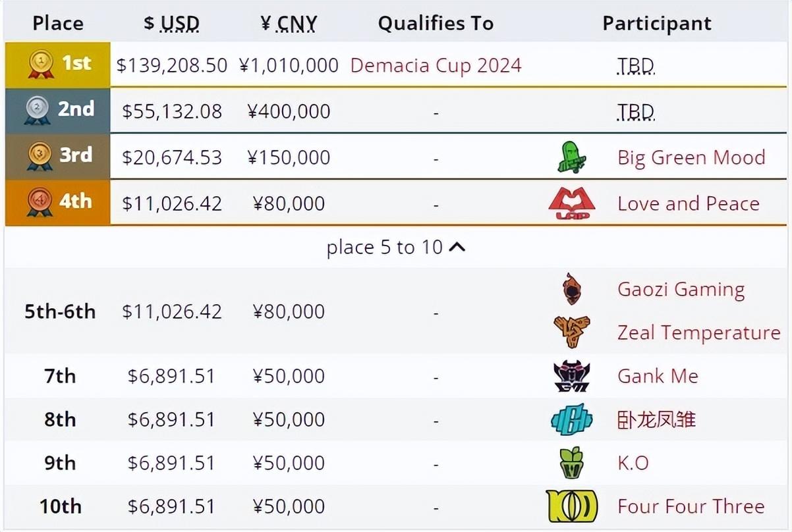This screenshot has height=532, width=792.
Task: Click the Zeal Temperature team logo
Action: (571, 332)
